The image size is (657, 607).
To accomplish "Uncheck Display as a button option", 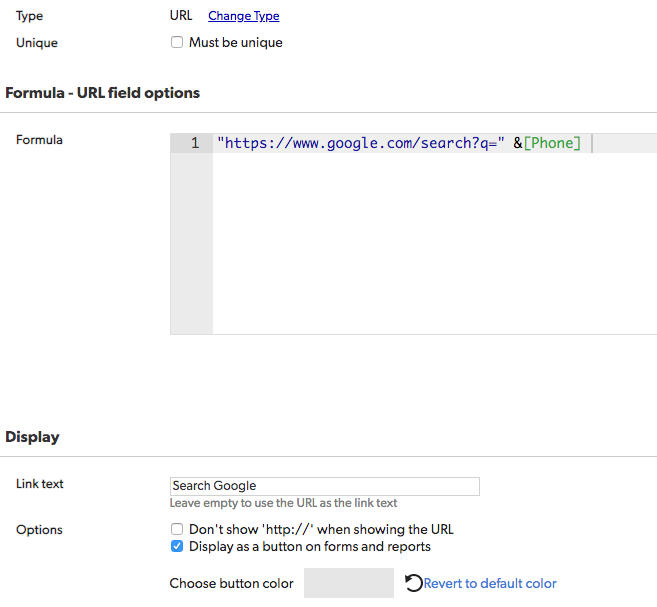I will click(177, 546).
